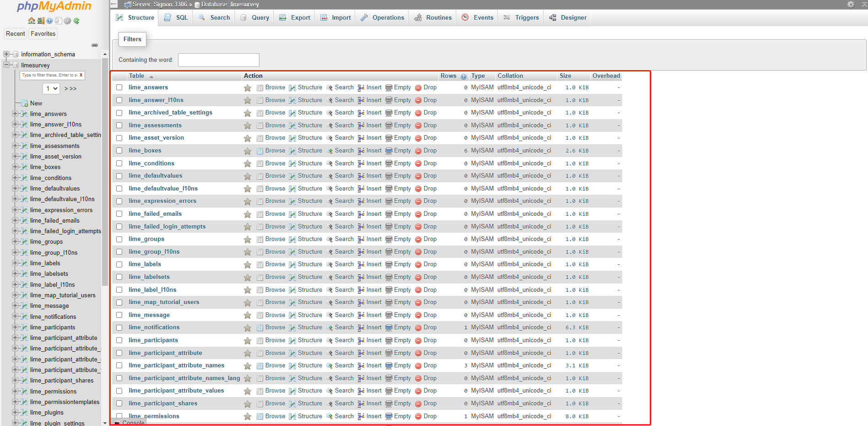Viewport: 868px width, 426px height.
Task: Click the link with main panel icon
Action: click(95, 45)
